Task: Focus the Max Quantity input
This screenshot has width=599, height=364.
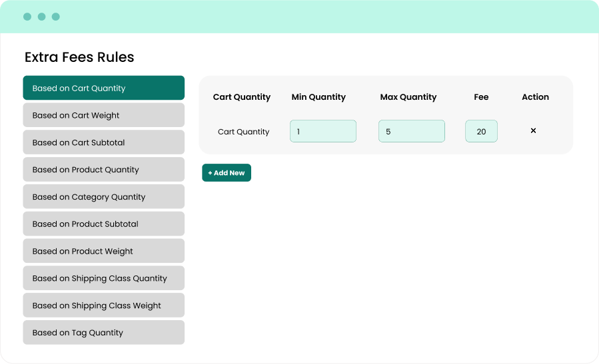Action: (411, 131)
